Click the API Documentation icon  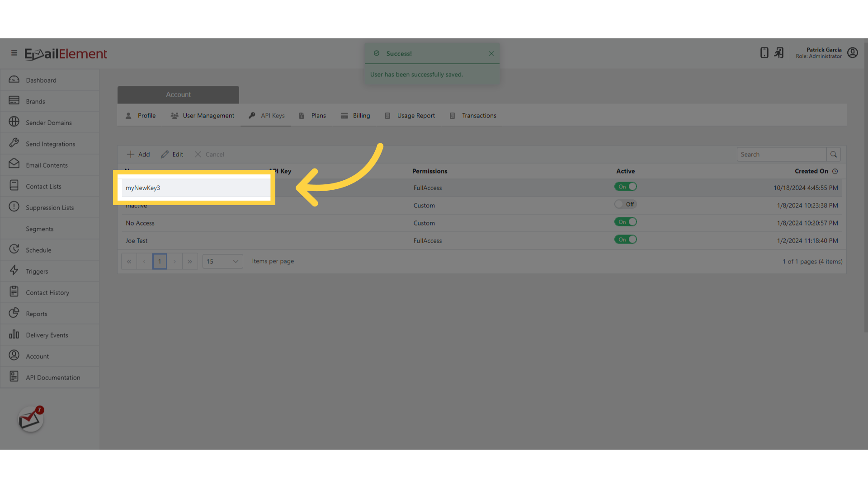tap(14, 377)
